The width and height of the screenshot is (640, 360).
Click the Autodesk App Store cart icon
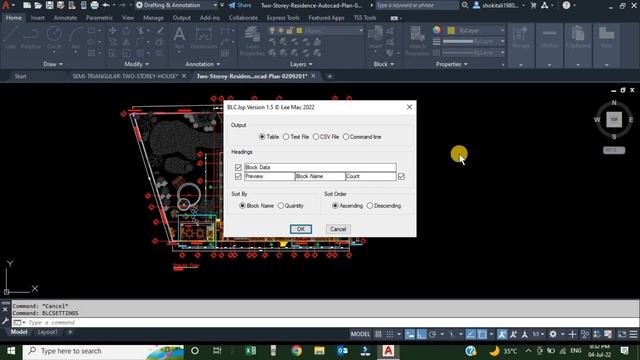point(533,5)
